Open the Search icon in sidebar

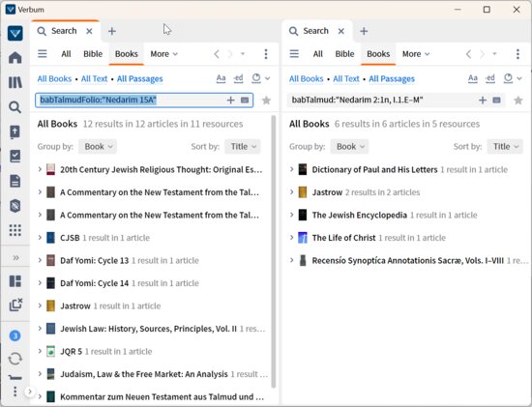click(15, 107)
